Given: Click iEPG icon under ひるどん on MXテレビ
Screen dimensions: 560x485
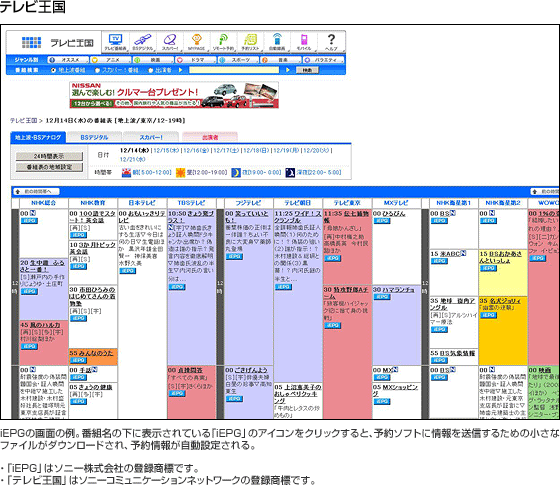Looking at the screenshot, I should [x=382, y=221].
